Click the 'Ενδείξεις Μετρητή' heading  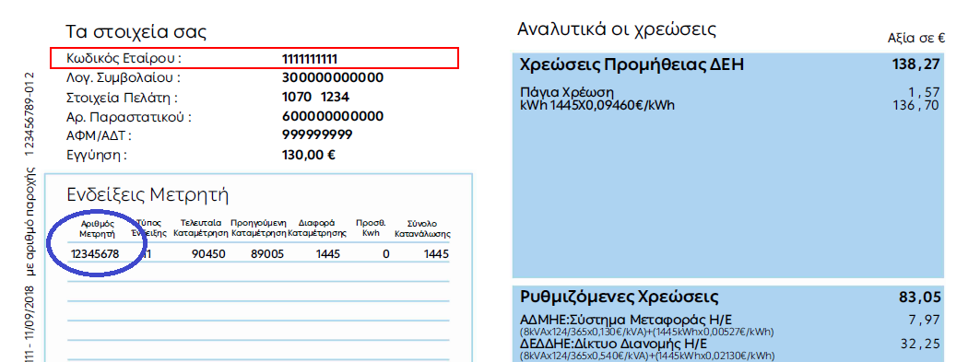148,195
